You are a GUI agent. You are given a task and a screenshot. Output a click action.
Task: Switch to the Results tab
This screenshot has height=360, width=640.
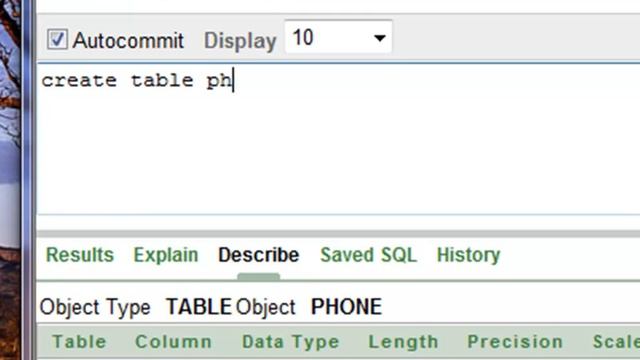[80, 255]
